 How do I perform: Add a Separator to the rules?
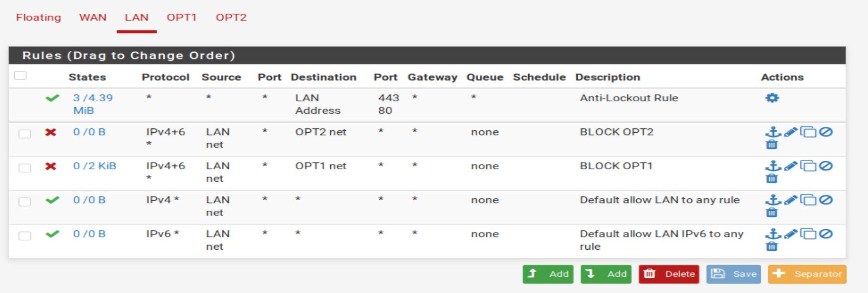(807, 274)
